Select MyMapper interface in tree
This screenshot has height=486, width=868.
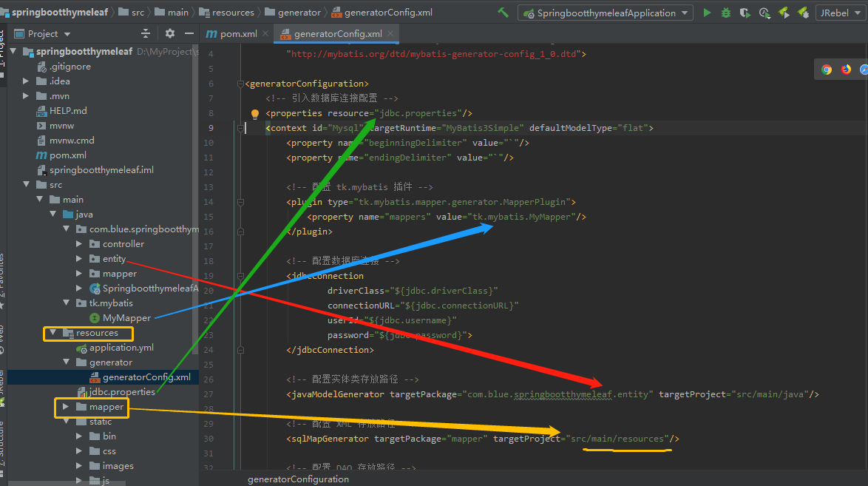120,318
